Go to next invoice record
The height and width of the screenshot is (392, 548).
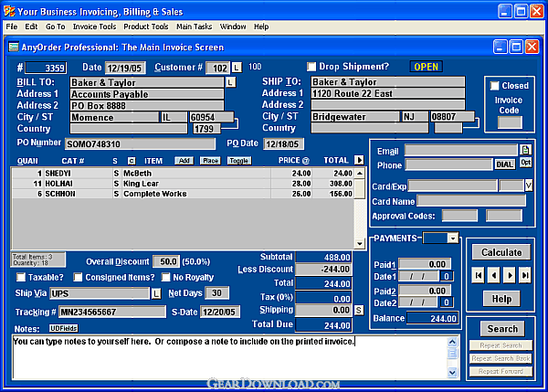[510, 275]
